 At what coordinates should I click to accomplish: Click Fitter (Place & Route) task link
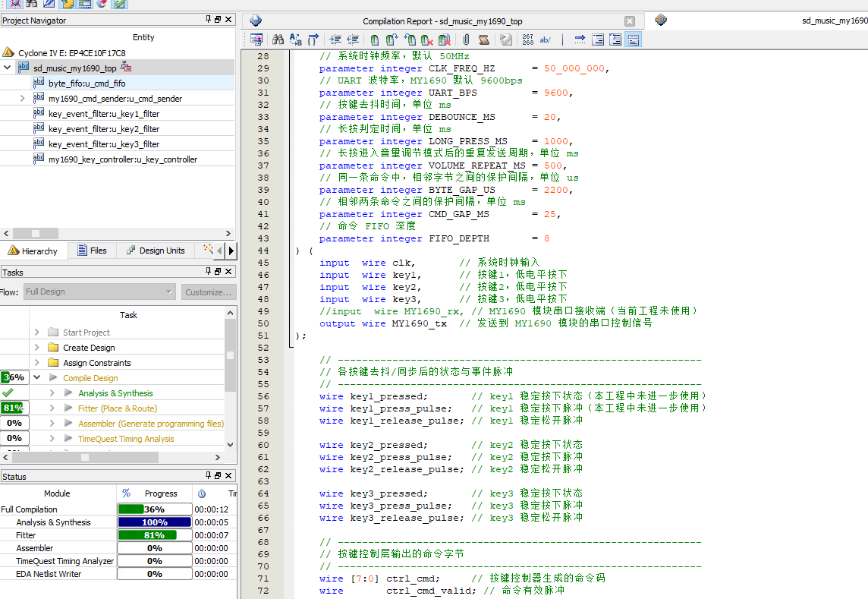pyautogui.click(x=118, y=408)
